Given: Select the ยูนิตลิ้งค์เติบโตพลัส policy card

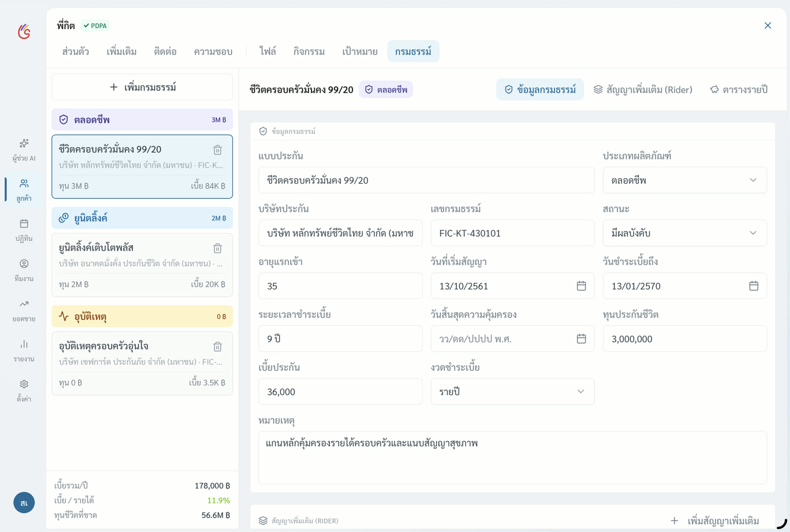Looking at the screenshot, I should click(x=142, y=265).
